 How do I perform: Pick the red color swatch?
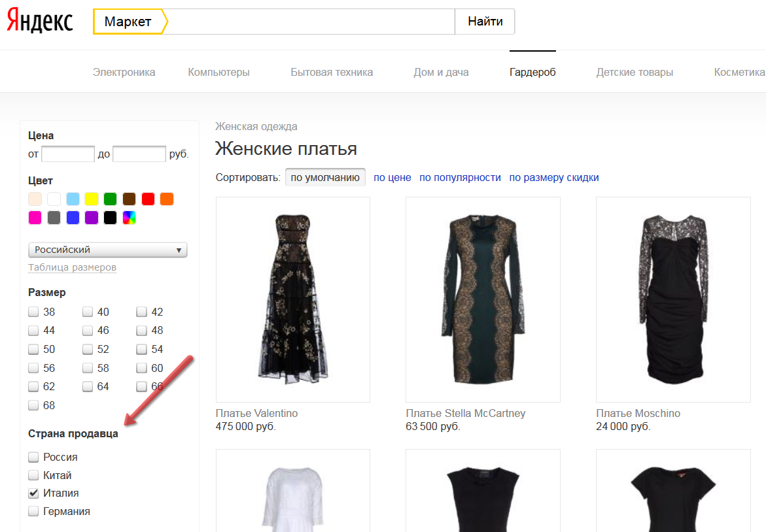coord(148,199)
